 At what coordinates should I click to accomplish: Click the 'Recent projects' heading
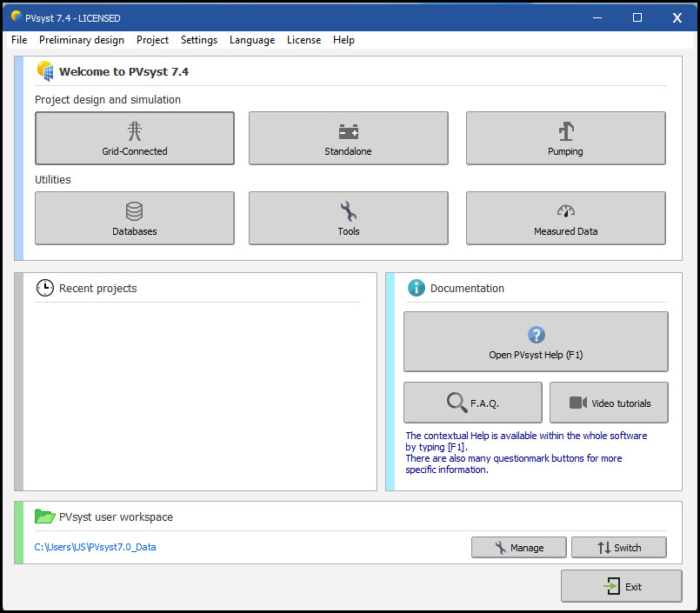(x=97, y=289)
